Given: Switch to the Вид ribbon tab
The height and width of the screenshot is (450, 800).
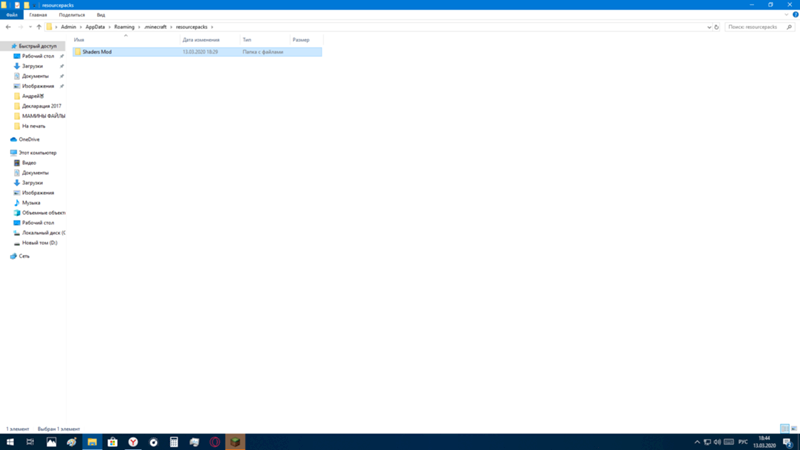Looking at the screenshot, I should point(101,15).
